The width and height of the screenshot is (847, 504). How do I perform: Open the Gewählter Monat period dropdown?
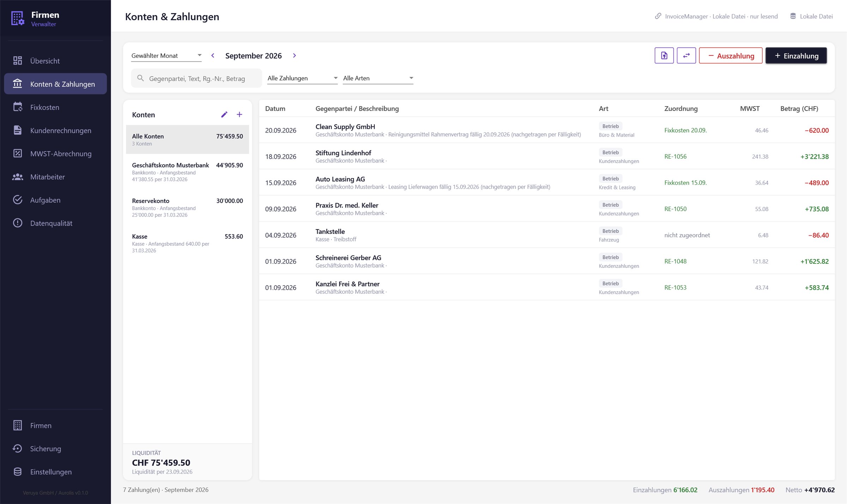166,56
